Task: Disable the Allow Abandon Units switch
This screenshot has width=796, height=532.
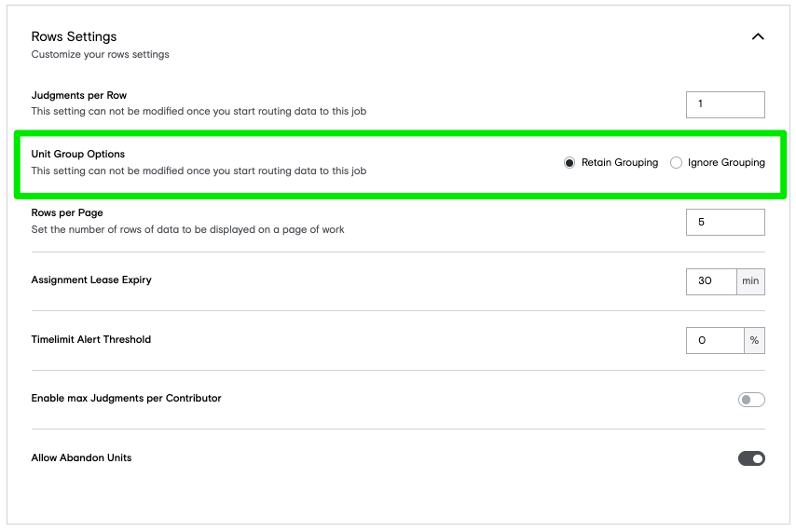Action: pyautogui.click(x=751, y=458)
